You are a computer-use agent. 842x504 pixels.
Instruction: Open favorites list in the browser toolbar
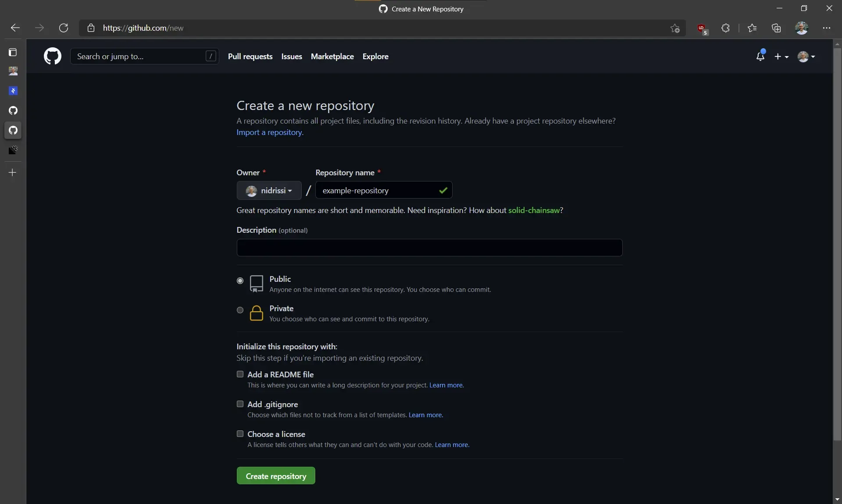pyautogui.click(x=752, y=28)
